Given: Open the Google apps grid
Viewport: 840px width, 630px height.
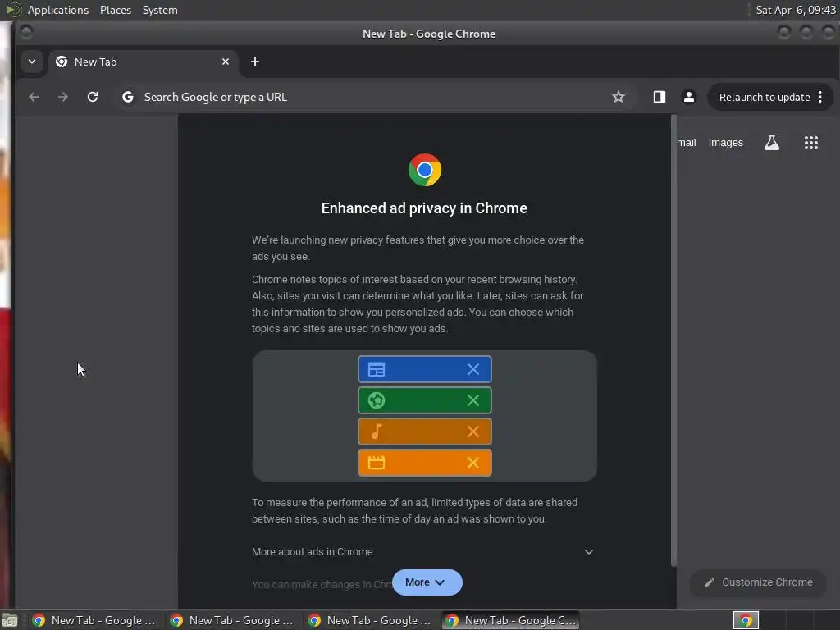Looking at the screenshot, I should click(x=811, y=143).
